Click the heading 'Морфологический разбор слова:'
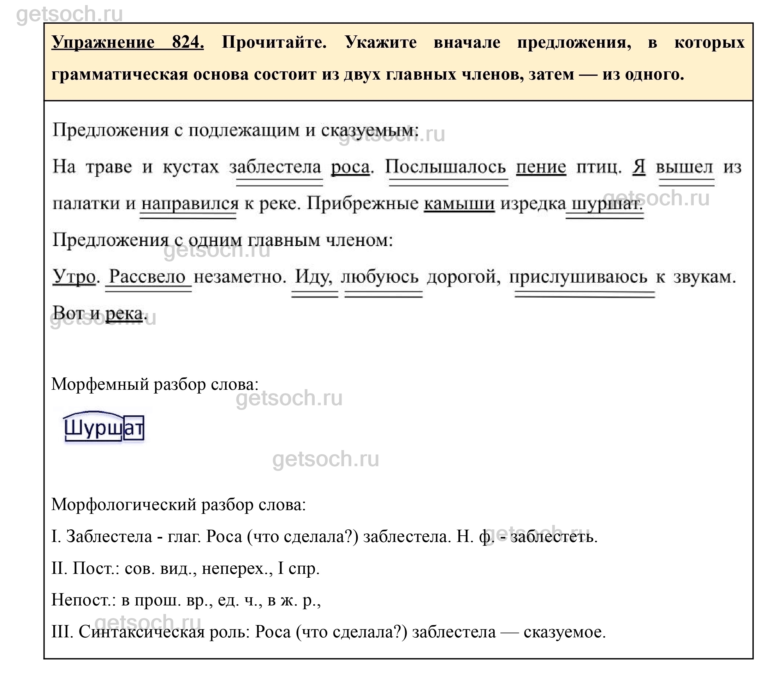The image size is (784, 686). coord(179,504)
